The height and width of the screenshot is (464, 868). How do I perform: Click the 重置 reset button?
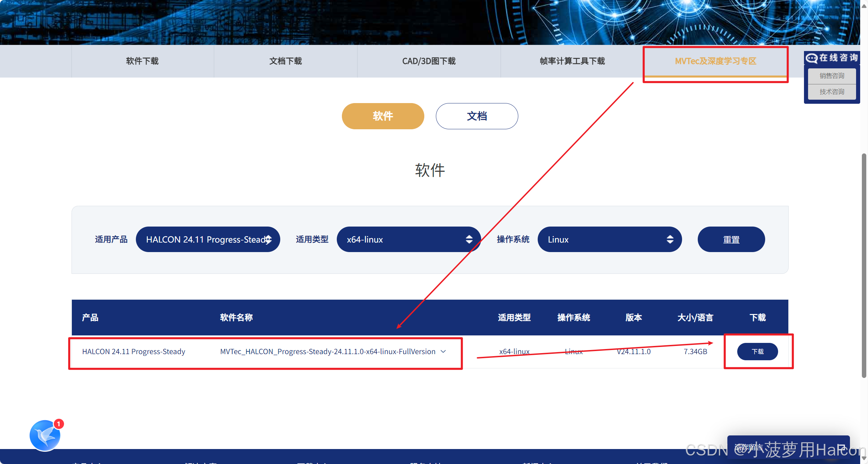[731, 239]
